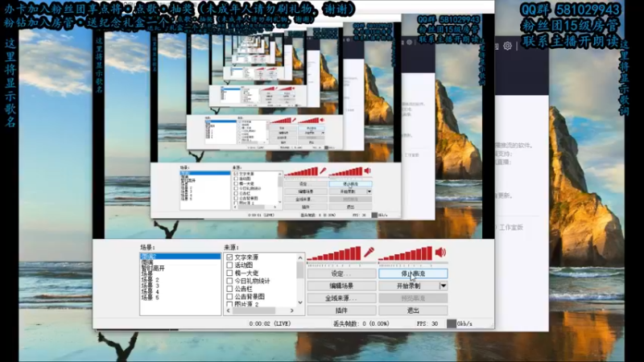Click the 0kb/s bitrate status text
Image resolution: width=644 pixels, height=362 pixels.
464,323
